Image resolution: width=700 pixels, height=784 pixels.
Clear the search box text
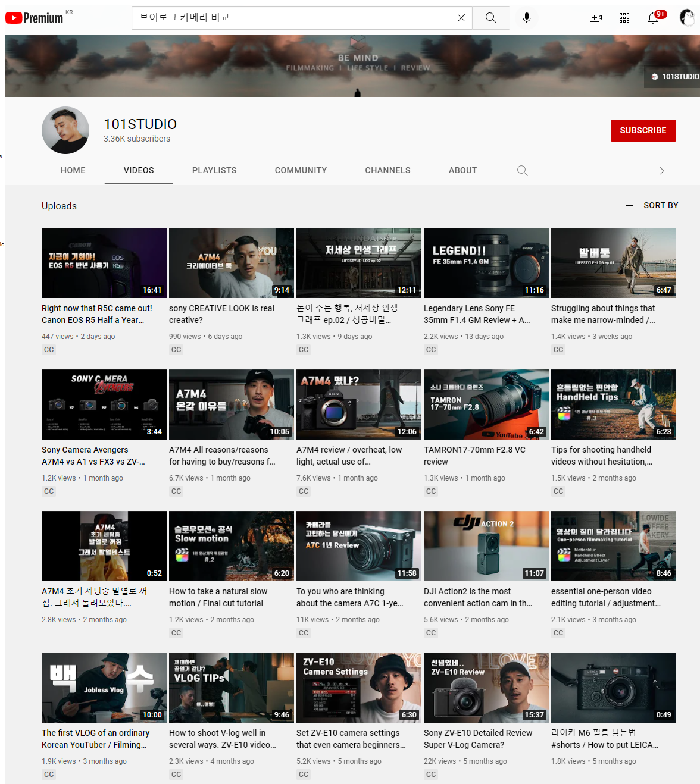[461, 18]
